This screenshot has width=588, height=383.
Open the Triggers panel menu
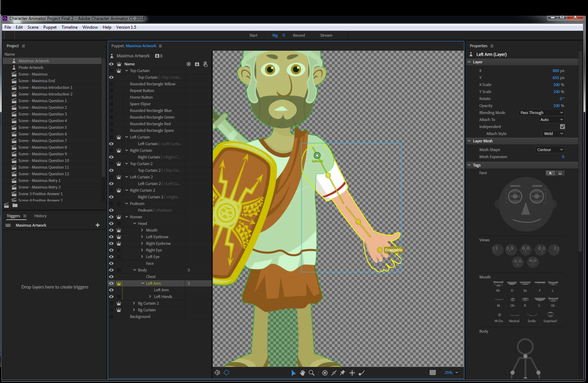(25, 216)
